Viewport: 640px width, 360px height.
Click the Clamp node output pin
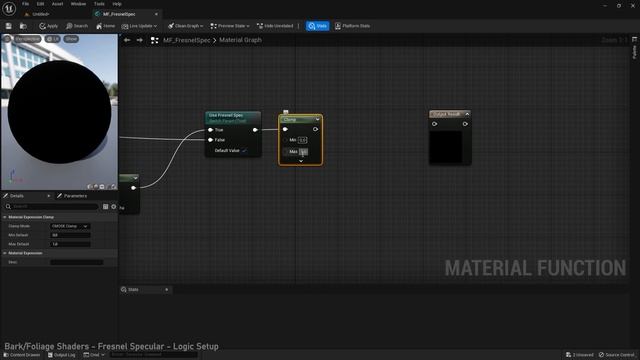click(316, 129)
